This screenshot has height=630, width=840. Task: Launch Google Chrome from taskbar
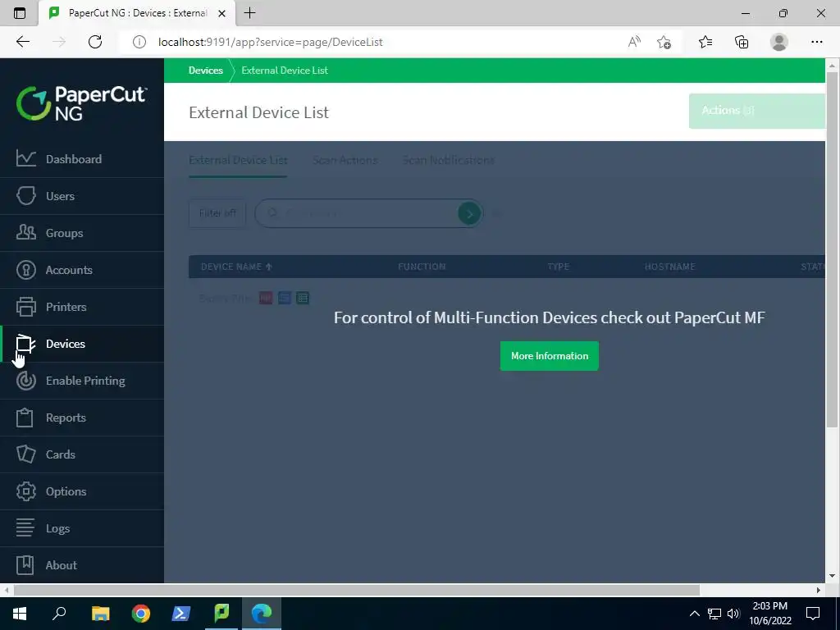(141, 614)
